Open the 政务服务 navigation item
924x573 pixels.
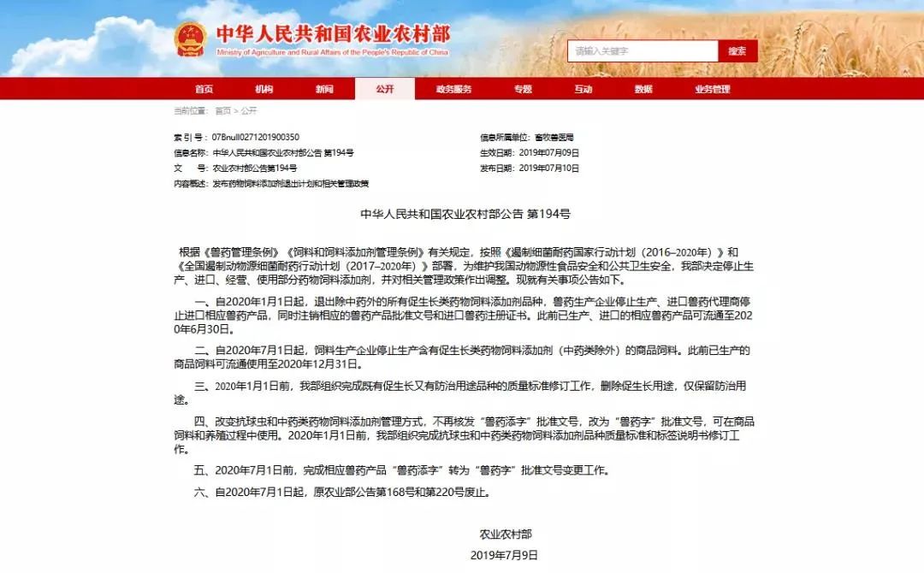click(x=453, y=89)
